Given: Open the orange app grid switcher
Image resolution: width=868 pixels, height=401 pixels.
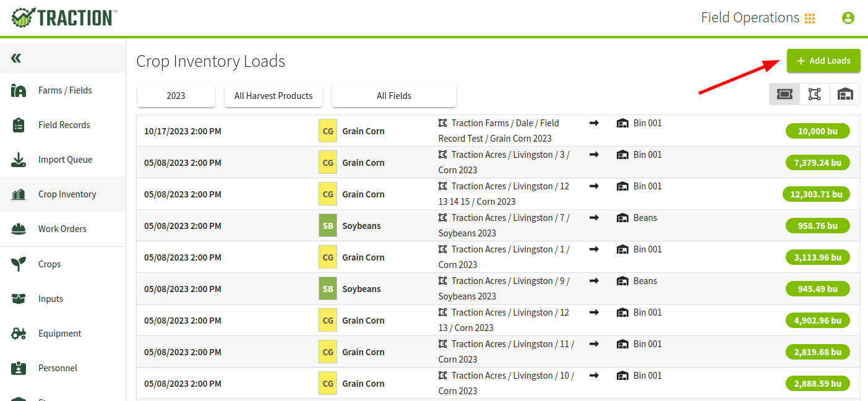Looking at the screenshot, I should [810, 19].
